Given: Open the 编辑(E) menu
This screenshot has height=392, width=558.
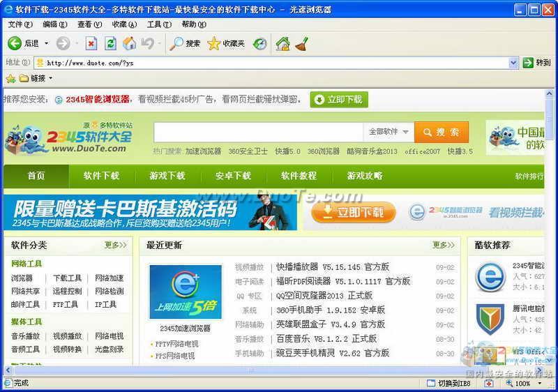Looking at the screenshot, I should (55, 24).
